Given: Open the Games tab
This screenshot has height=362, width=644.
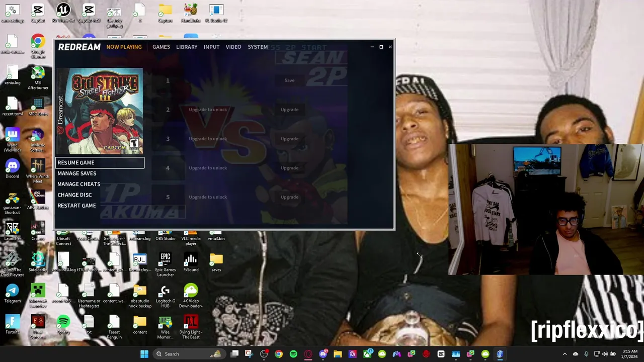Looking at the screenshot, I should click(161, 47).
